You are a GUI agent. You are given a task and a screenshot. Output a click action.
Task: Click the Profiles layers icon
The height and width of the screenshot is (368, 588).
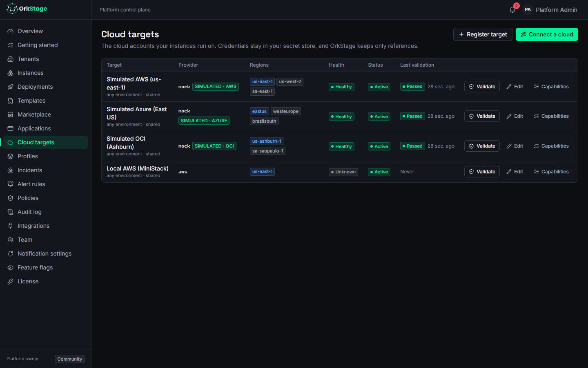(11, 156)
